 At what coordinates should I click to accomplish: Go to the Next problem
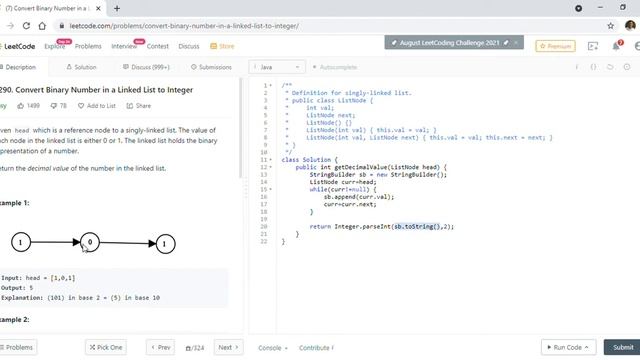[228, 347]
